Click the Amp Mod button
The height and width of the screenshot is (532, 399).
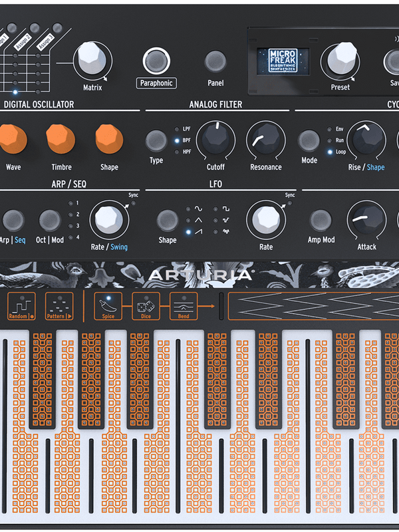click(321, 221)
